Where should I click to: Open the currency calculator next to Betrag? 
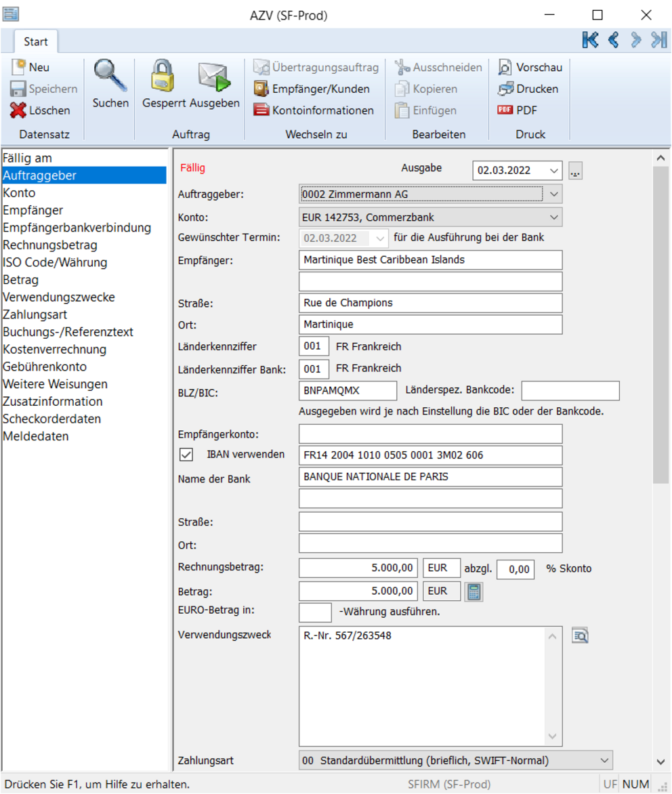pyautogui.click(x=473, y=591)
